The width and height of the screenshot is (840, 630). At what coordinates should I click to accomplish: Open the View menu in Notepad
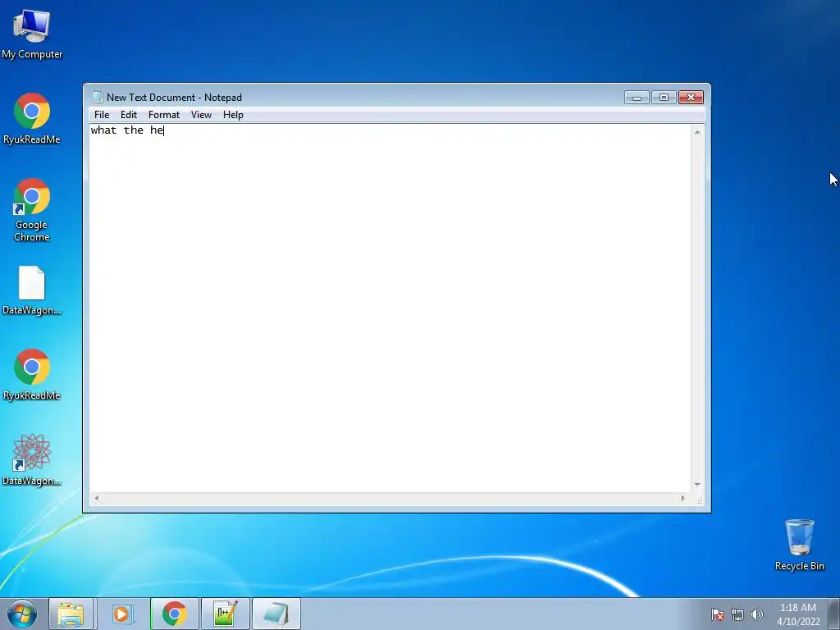202,115
